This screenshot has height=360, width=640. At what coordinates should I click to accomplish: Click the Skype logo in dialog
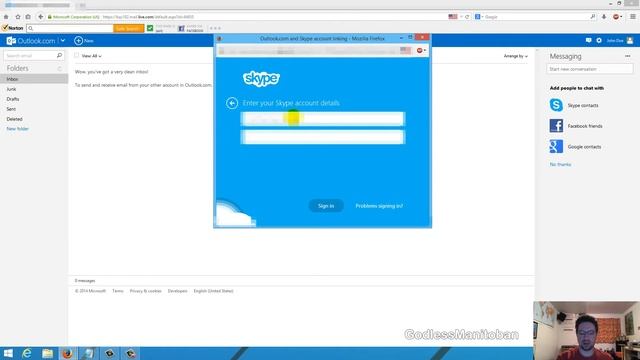pos(261,78)
